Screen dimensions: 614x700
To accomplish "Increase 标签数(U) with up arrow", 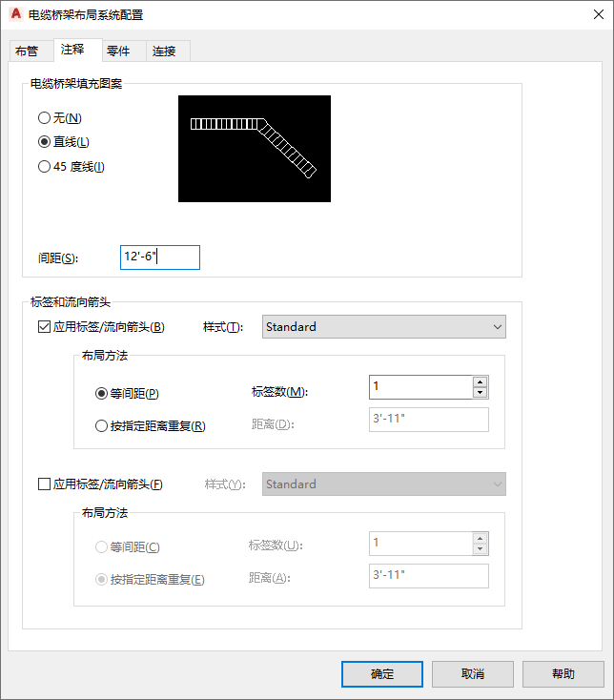I will pyautogui.click(x=481, y=539).
